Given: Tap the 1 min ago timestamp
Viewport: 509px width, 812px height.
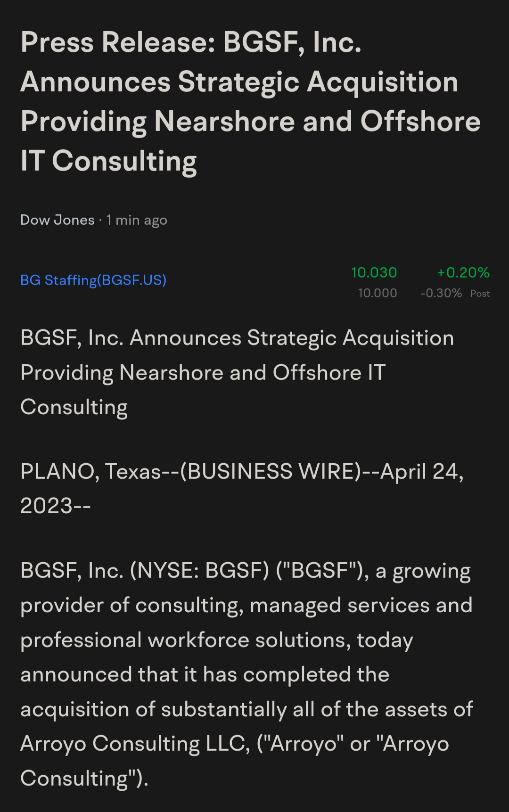Looking at the screenshot, I should [137, 221].
